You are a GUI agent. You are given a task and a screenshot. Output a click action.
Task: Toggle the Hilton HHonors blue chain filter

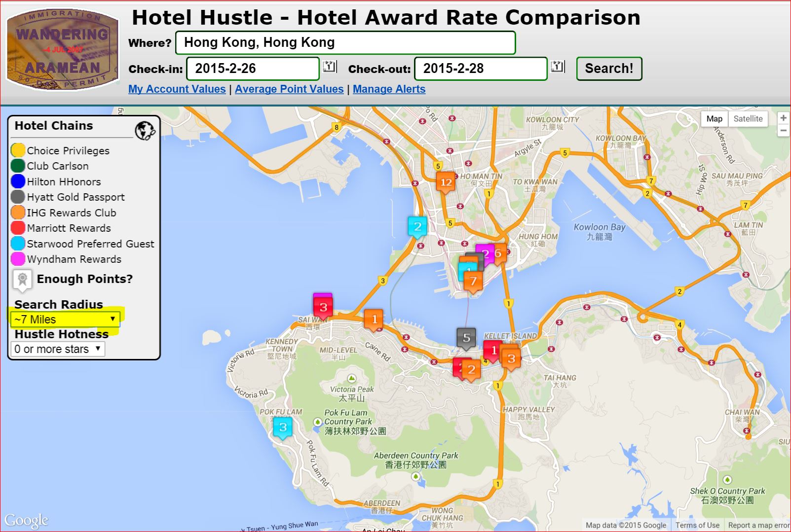[18, 181]
